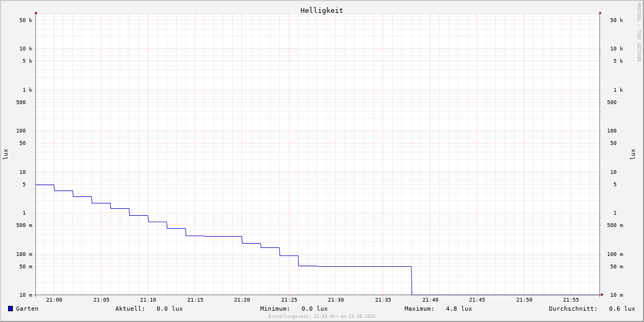This screenshot has height=322, width=644.
Task: Click the red arrow at top of right axis
Action: point(600,12)
